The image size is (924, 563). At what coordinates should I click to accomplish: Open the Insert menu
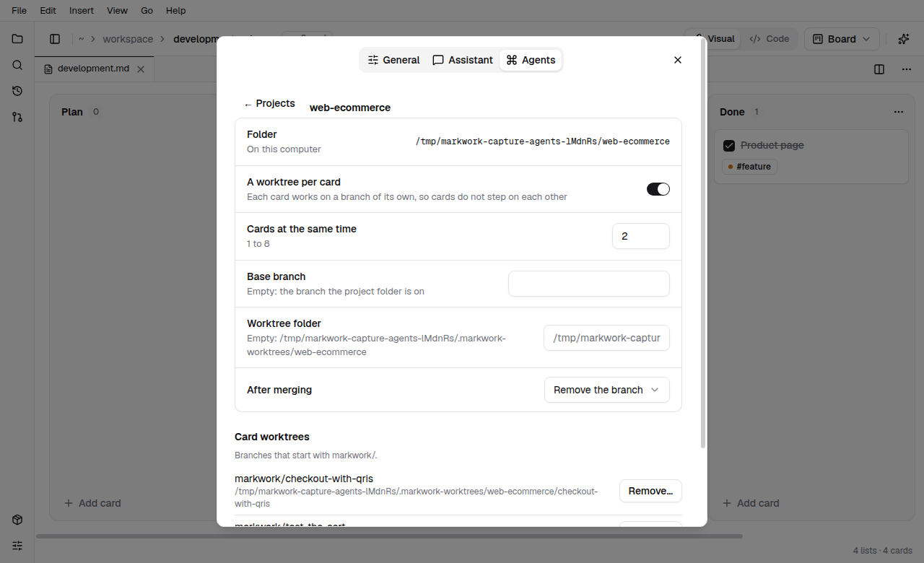coord(82,11)
